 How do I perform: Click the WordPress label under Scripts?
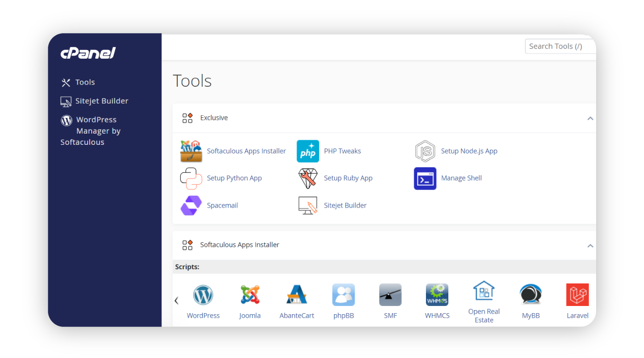(203, 316)
